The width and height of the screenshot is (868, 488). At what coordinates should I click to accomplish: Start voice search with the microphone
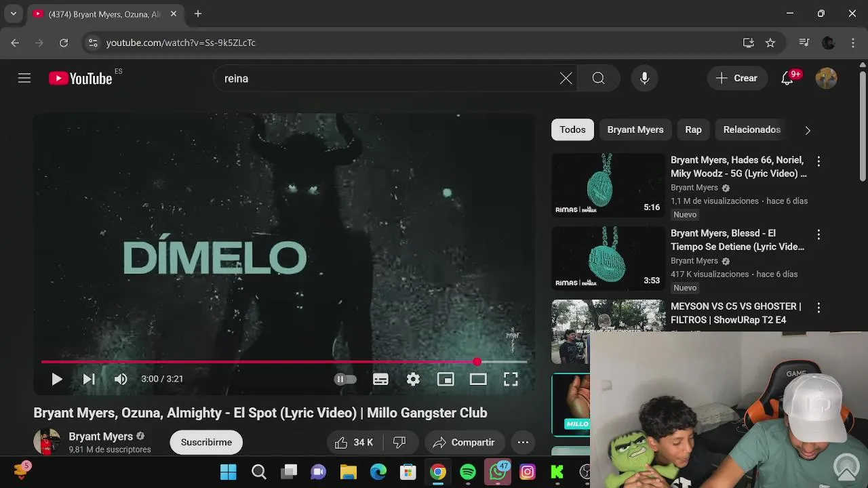click(x=644, y=79)
